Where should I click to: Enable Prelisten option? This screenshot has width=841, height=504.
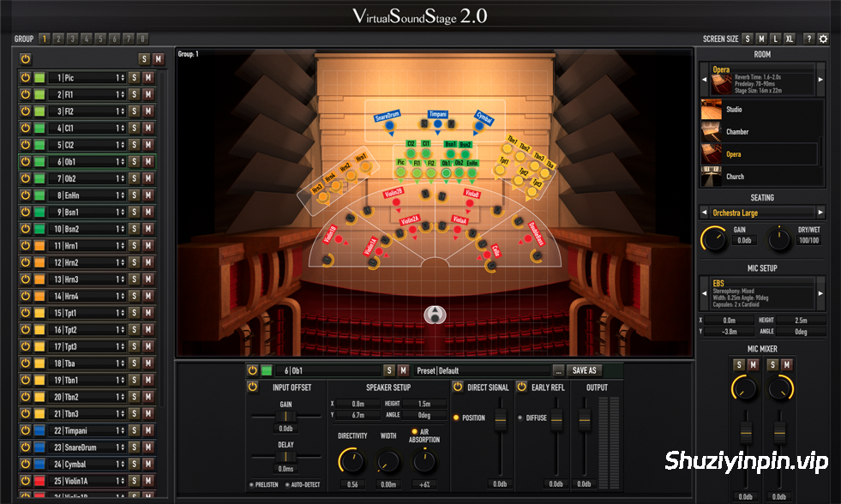(251, 484)
